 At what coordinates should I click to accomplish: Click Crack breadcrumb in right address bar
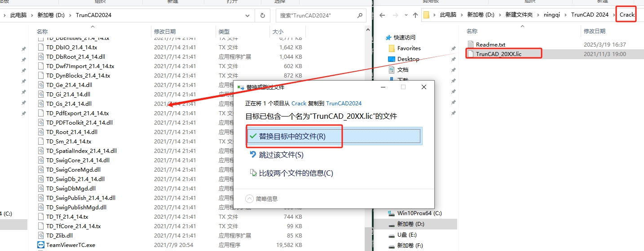tap(627, 15)
